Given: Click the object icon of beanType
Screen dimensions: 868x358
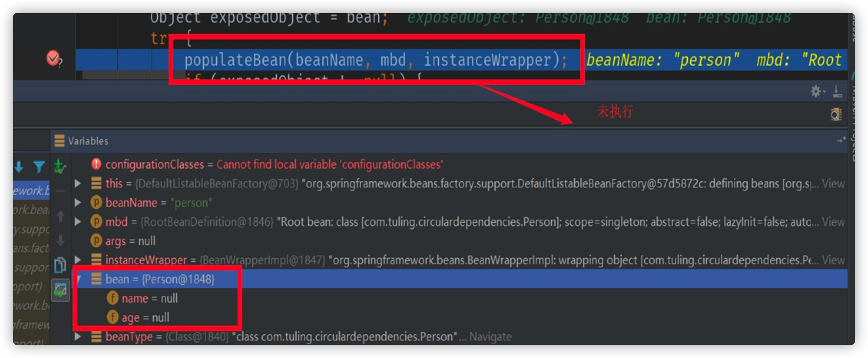Looking at the screenshot, I should click(96, 337).
